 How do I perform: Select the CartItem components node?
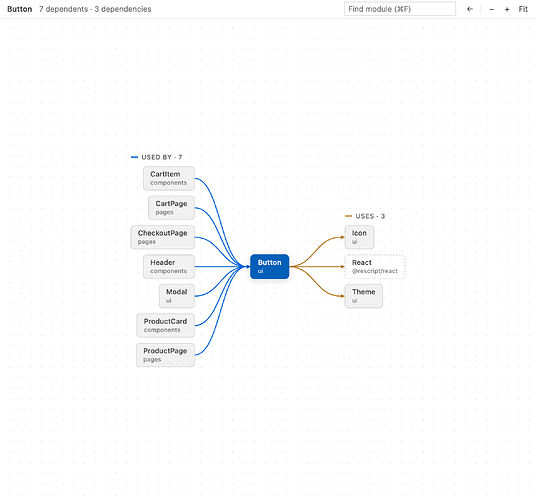pos(169,178)
